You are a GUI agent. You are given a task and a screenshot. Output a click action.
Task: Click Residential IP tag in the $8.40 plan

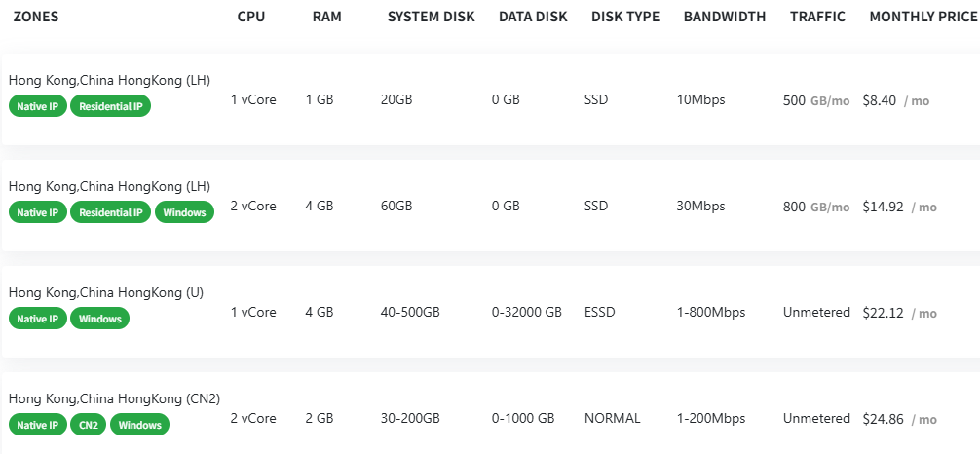(110, 106)
